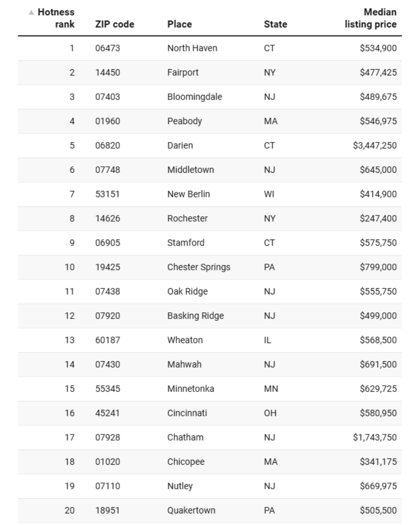Click ZIP code 14450
This screenshot has height=525, width=420.
[x=107, y=72]
